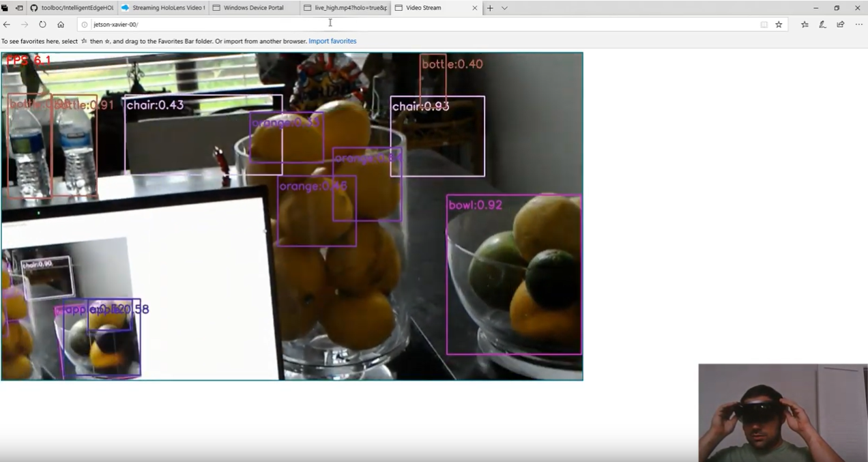Screen dimensions: 868x462
Task: Show site information for jetson-xavier-00
Action: click(85, 25)
